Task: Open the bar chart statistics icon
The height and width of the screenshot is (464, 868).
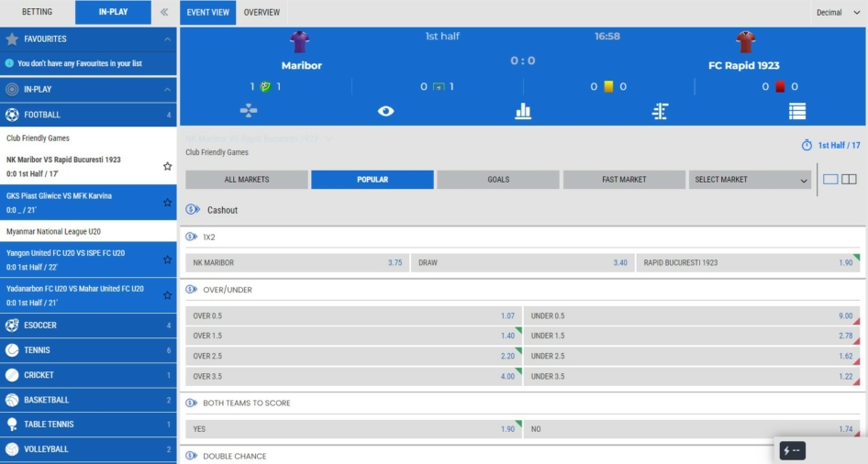Action: click(523, 111)
